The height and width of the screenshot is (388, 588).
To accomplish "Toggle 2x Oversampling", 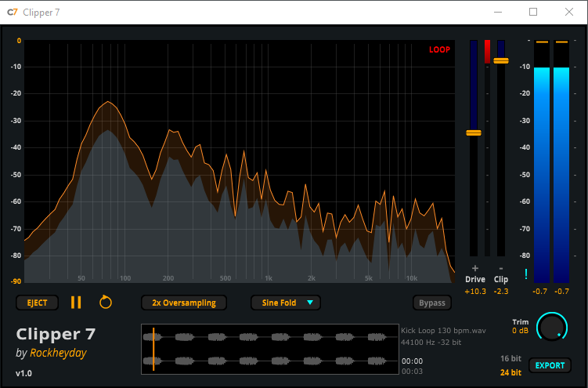I will (184, 303).
